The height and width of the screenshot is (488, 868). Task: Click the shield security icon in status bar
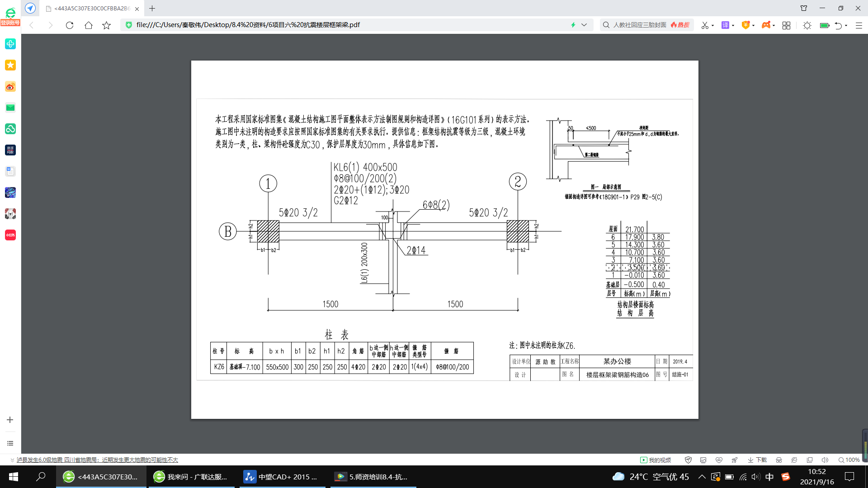click(x=689, y=460)
